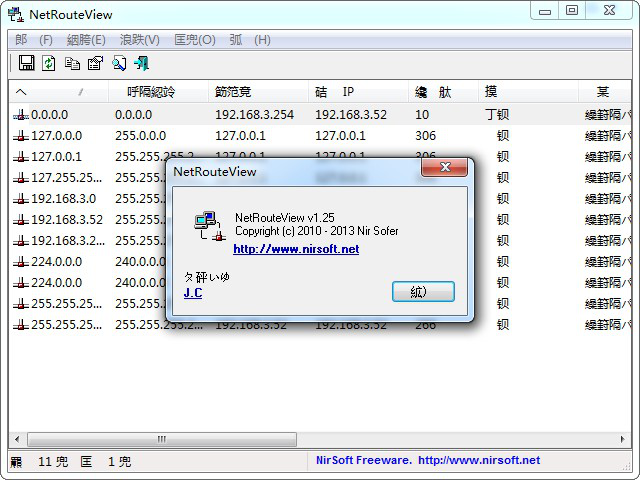The width and height of the screenshot is (640, 480).
Task: Click the OK button in About dialog
Action: (423, 291)
